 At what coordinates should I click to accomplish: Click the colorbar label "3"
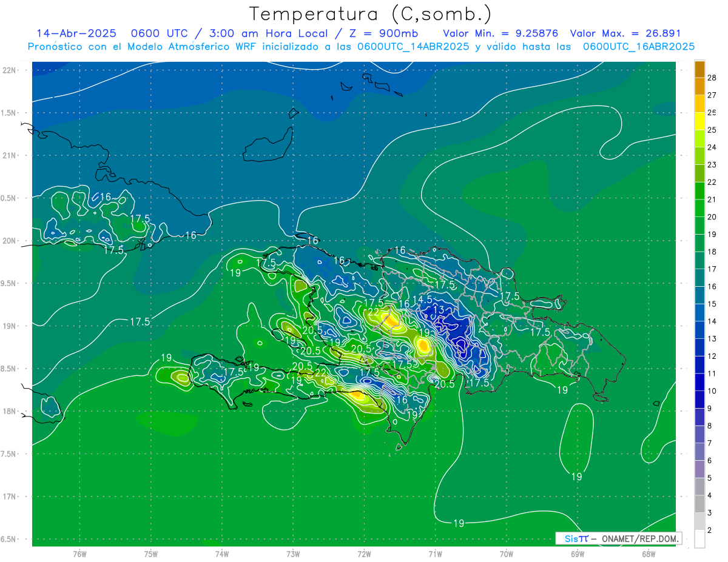click(710, 513)
